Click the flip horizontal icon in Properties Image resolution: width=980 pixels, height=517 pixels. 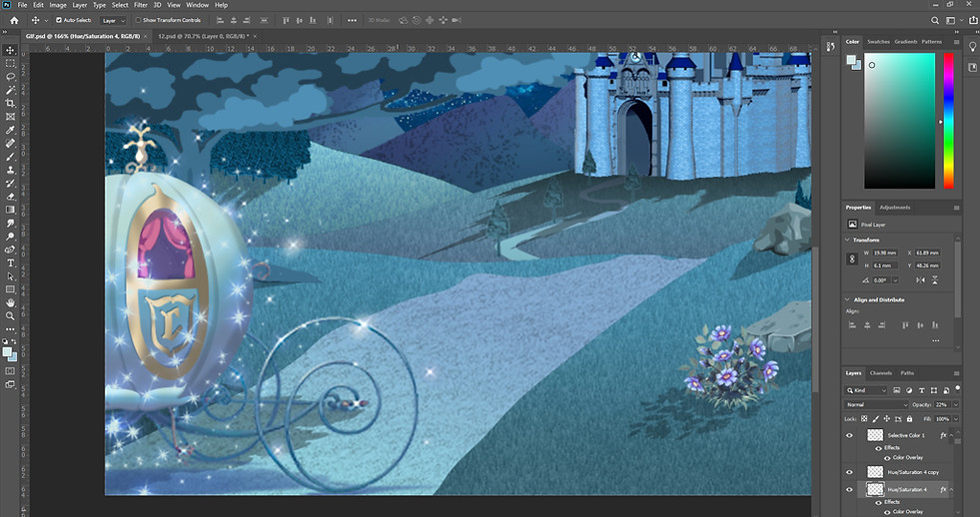tap(921, 280)
